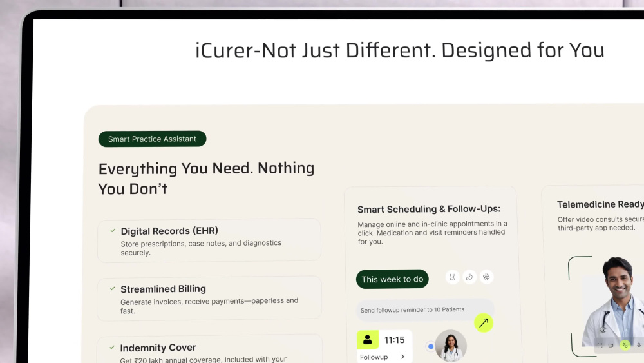Click the checkmark beside Digital Records (EHR)
Viewport: 644px width, 363px height.
[113, 231]
